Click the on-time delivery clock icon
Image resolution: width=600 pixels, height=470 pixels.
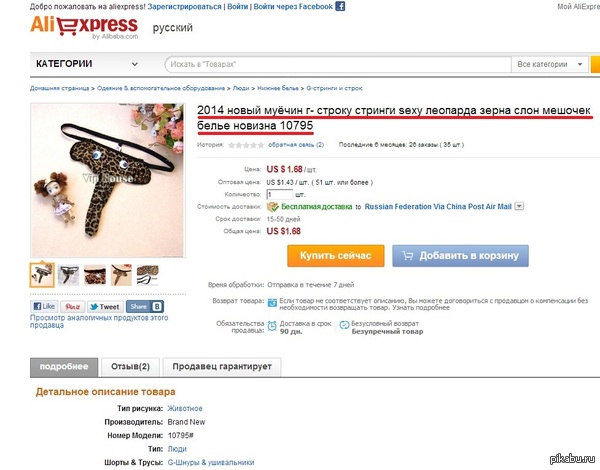pos(272,326)
